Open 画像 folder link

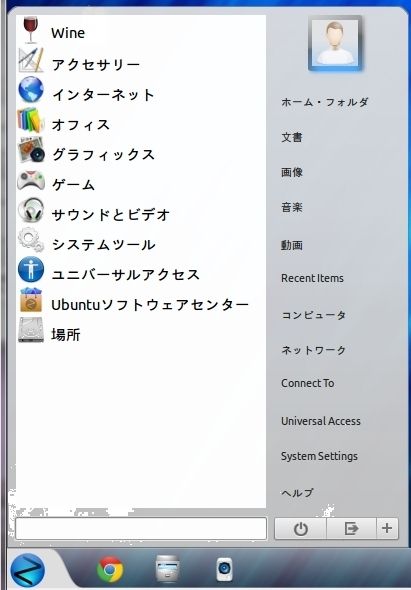coord(292,172)
